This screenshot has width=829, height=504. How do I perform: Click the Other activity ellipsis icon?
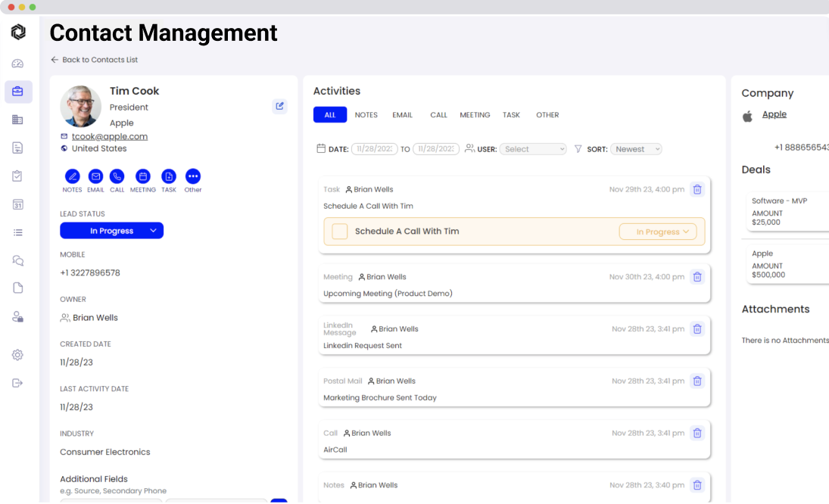tap(193, 176)
